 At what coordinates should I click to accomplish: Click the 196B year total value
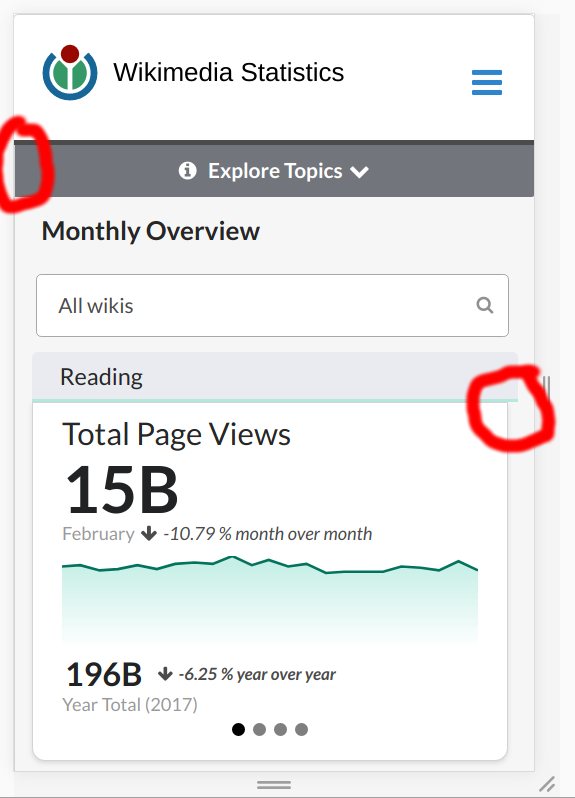click(x=104, y=675)
